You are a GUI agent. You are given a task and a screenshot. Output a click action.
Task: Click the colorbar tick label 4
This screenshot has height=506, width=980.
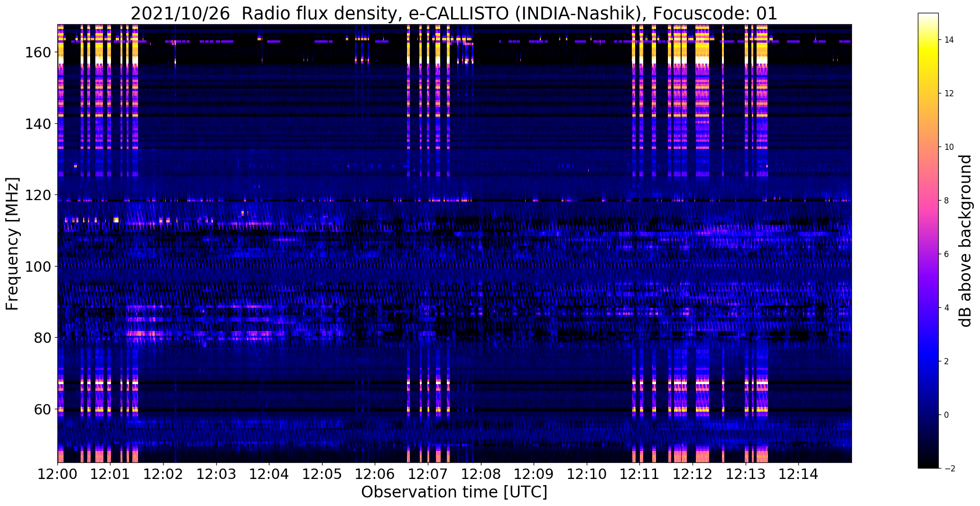click(947, 308)
